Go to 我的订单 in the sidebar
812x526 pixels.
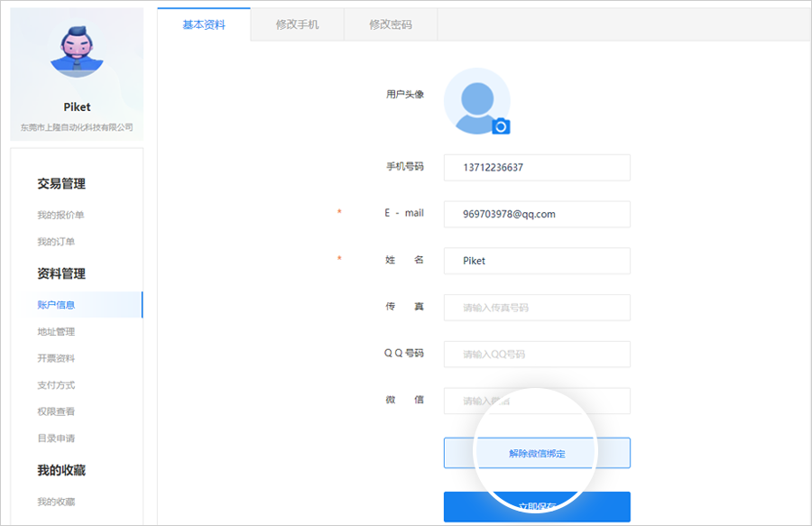(x=56, y=242)
